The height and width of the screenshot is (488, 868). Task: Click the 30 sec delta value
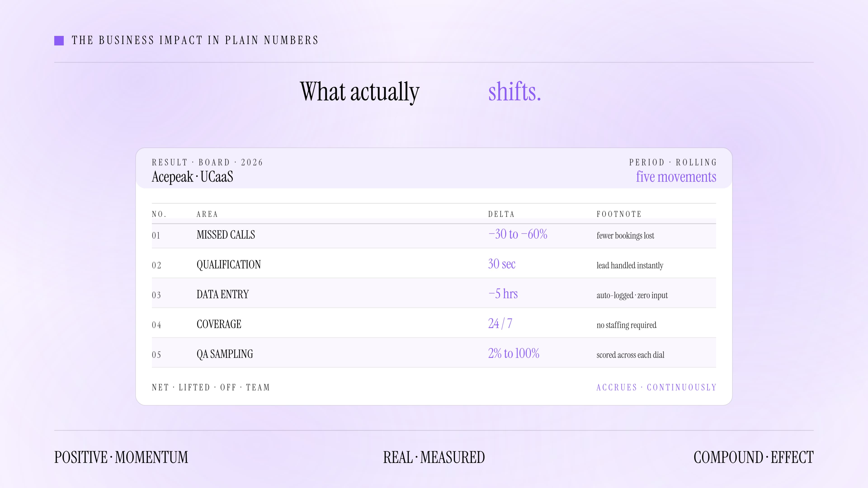coord(502,264)
